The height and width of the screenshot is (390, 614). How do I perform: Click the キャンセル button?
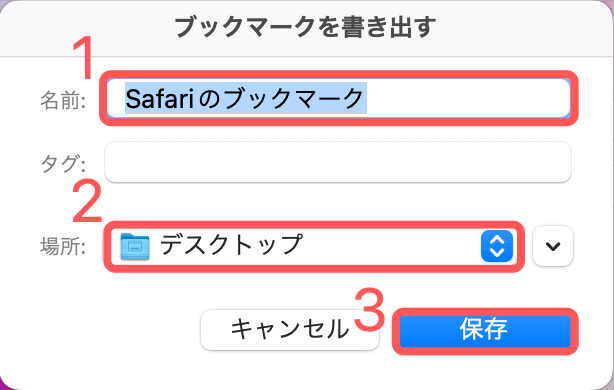(x=290, y=329)
